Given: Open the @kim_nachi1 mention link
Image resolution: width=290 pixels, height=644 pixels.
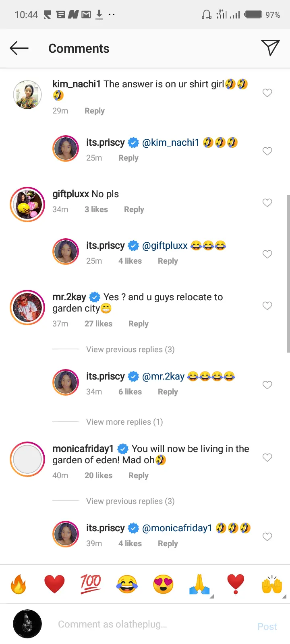Looking at the screenshot, I should (171, 142).
